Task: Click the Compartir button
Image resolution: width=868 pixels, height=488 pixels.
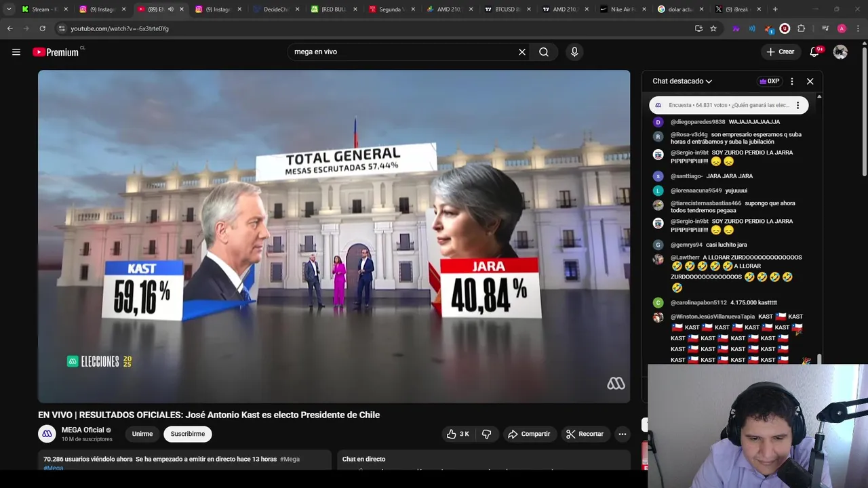Action: pyautogui.click(x=529, y=434)
